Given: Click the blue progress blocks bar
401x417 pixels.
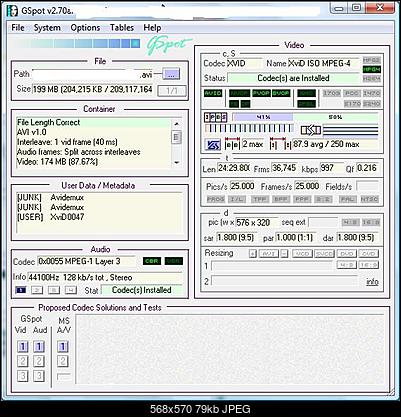Looking at the screenshot, I should pos(76,44).
